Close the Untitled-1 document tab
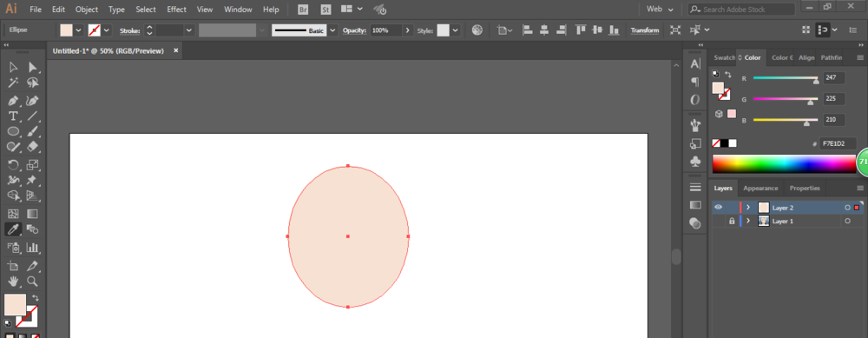868x338 pixels. [x=176, y=50]
